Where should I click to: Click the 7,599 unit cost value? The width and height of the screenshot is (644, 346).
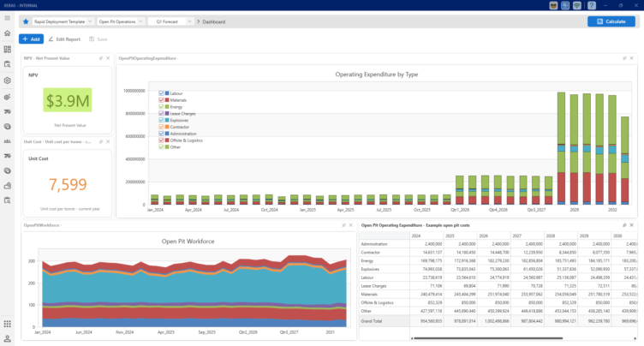(x=68, y=184)
